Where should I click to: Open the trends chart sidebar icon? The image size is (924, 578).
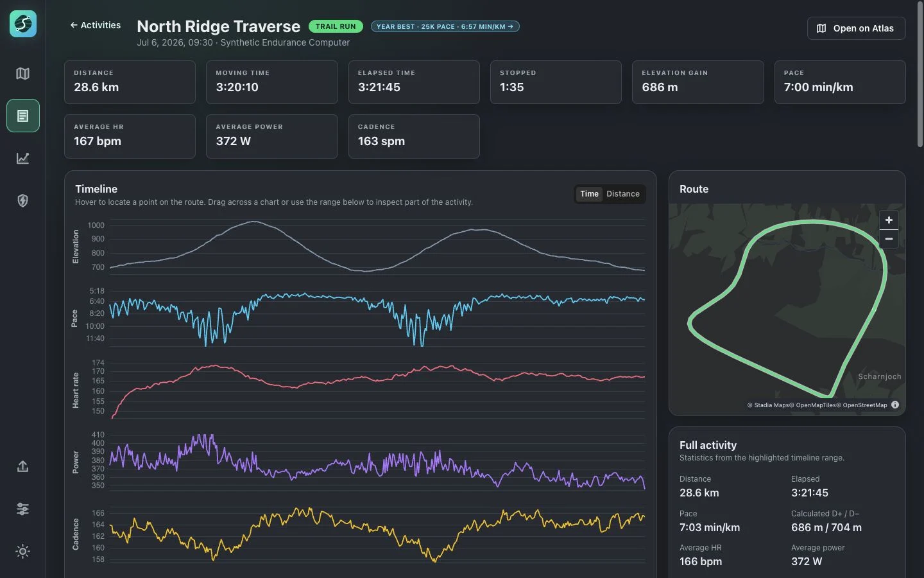click(23, 158)
